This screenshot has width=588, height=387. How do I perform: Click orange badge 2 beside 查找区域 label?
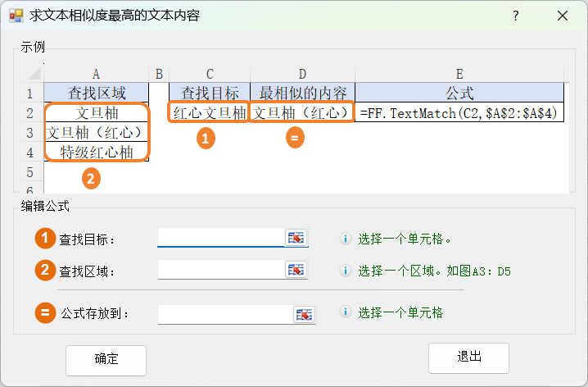tap(44, 270)
